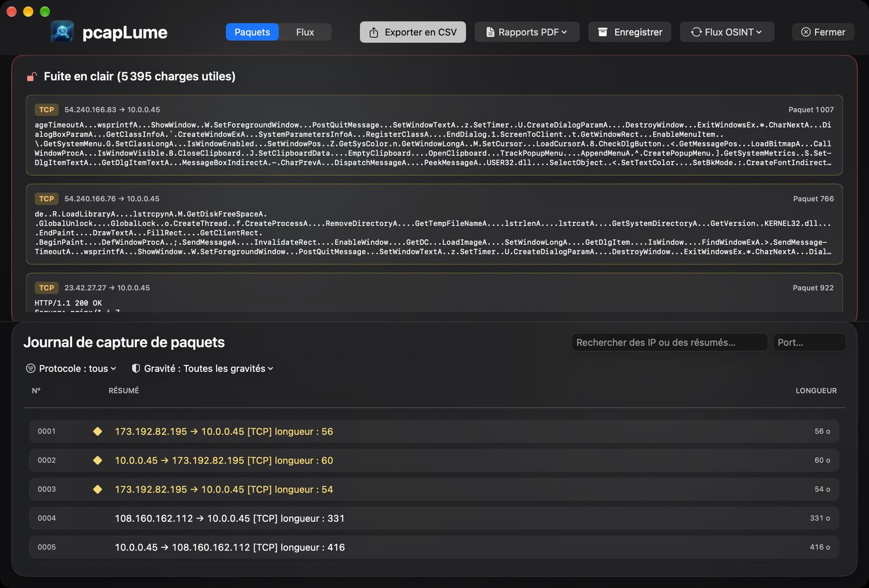Viewport: 869px width, 588px height.
Task: Click the filter icon next to Protocole
Action: pyautogui.click(x=31, y=368)
